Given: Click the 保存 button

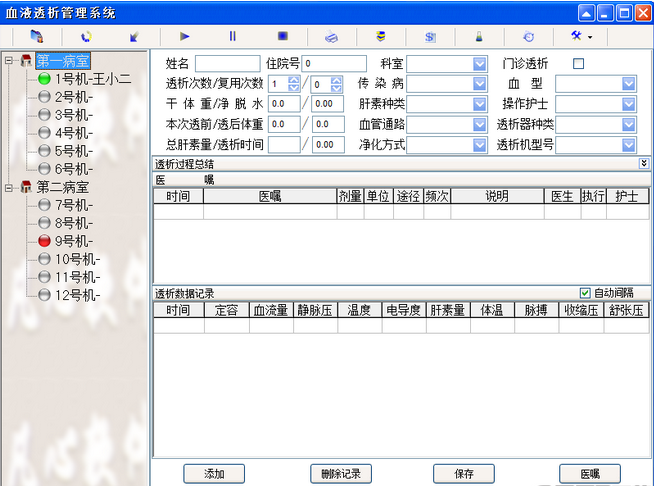Looking at the screenshot, I should 464,474.
